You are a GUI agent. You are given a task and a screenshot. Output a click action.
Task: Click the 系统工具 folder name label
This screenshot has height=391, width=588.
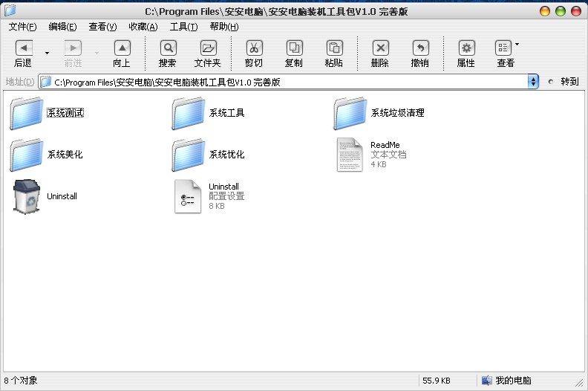[x=226, y=113]
